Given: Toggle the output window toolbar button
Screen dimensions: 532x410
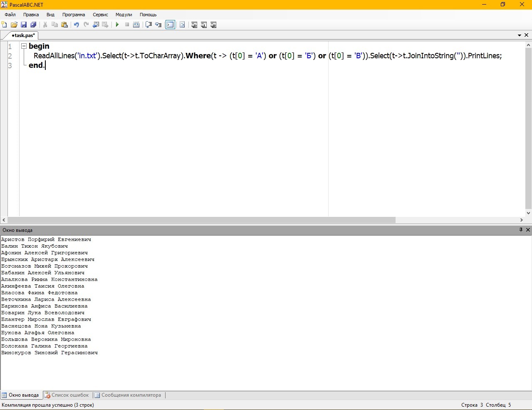Looking at the screenshot, I should 170,25.
